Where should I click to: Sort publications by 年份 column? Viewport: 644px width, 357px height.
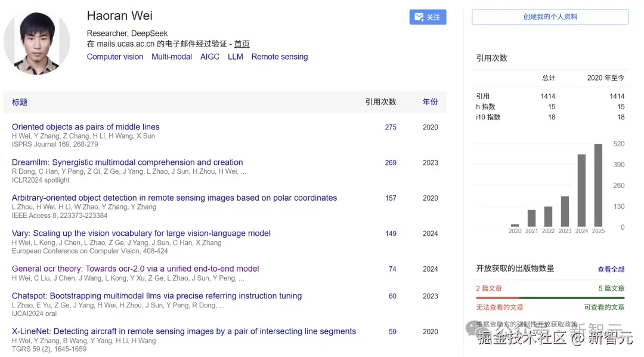click(430, 102)
